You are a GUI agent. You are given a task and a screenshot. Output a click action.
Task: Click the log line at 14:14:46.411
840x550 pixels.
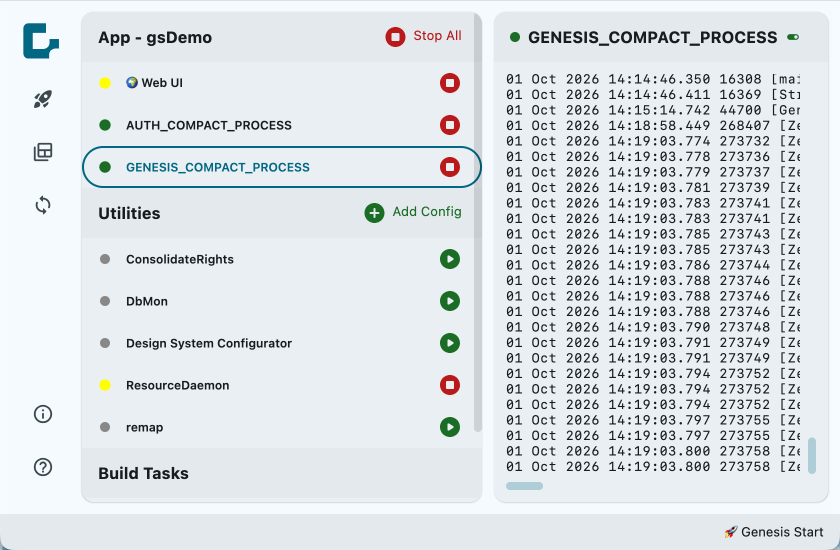point(652,95)
